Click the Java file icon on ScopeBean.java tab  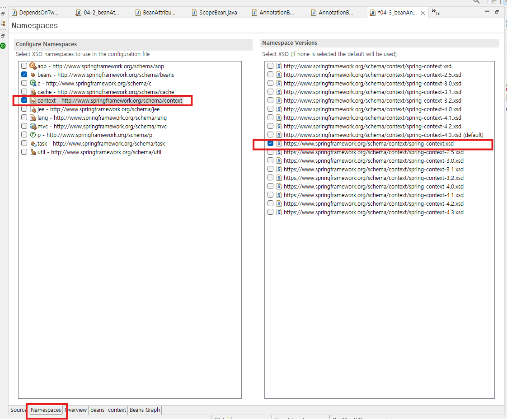coord(194,13)
